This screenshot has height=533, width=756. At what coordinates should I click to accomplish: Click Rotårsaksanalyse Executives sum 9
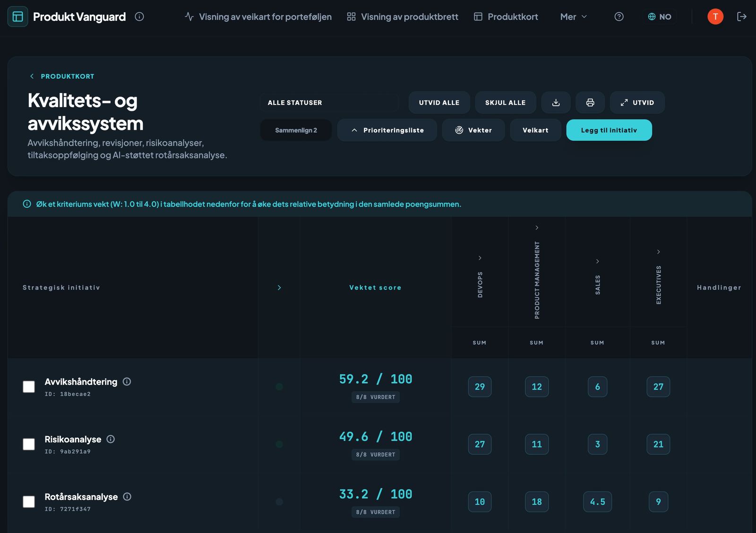coord(658,502)
